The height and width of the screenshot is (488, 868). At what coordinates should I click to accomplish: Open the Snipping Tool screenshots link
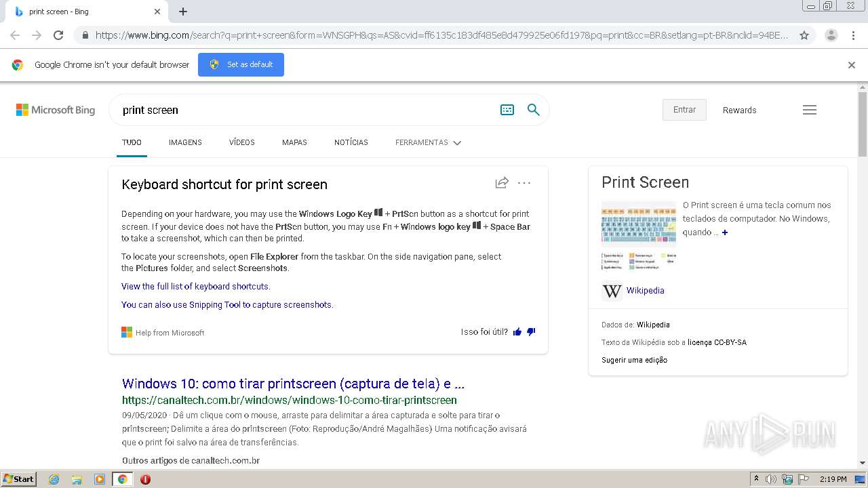tap(227, 305)
